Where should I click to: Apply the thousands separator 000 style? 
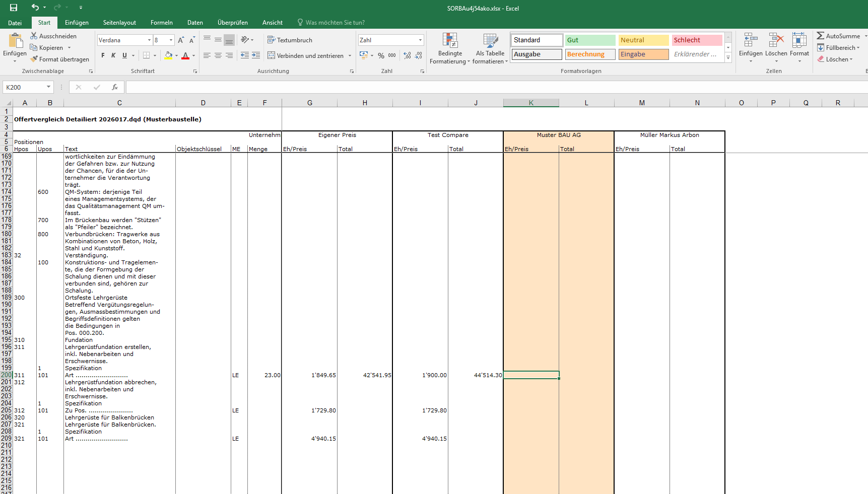(x=392, y=55)
